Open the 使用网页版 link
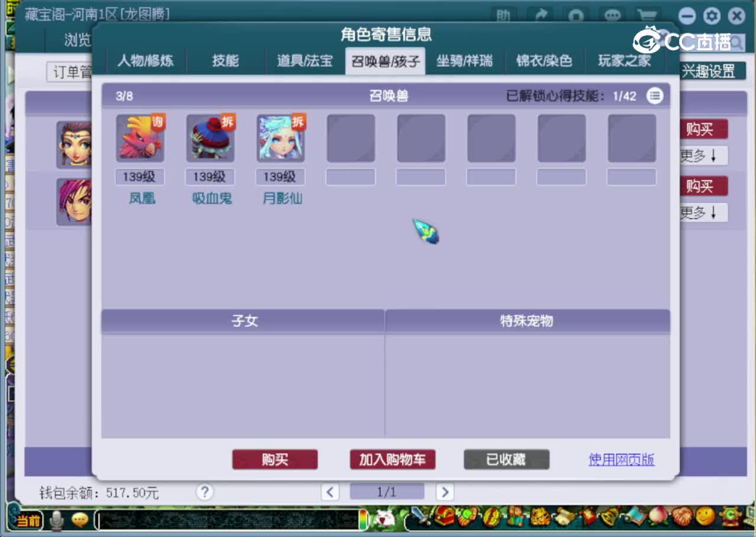Viewport: 756px width, 537px height. (x=621, y=460)
